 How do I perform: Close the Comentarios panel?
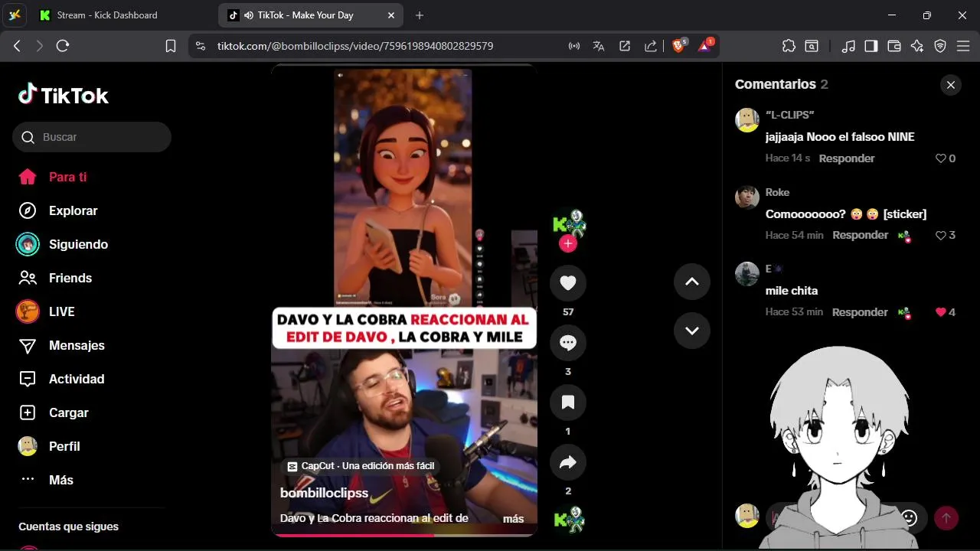point(951,85)
